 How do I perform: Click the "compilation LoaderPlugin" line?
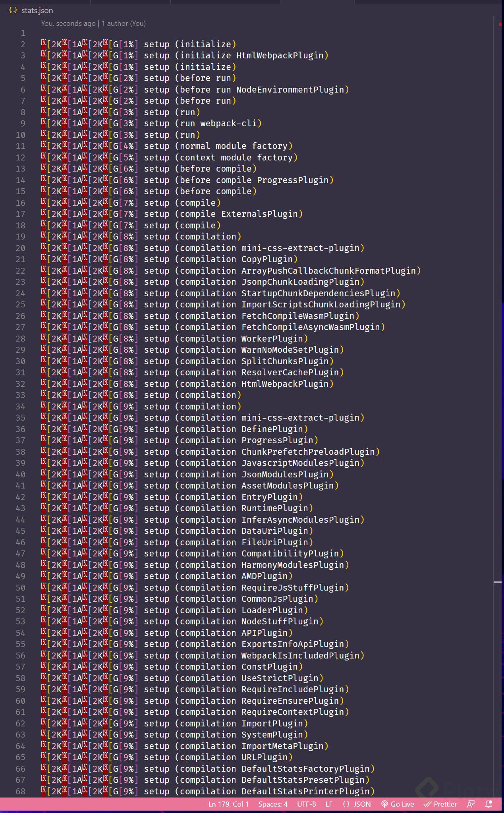pyautogui.click(x=175, y=610)
